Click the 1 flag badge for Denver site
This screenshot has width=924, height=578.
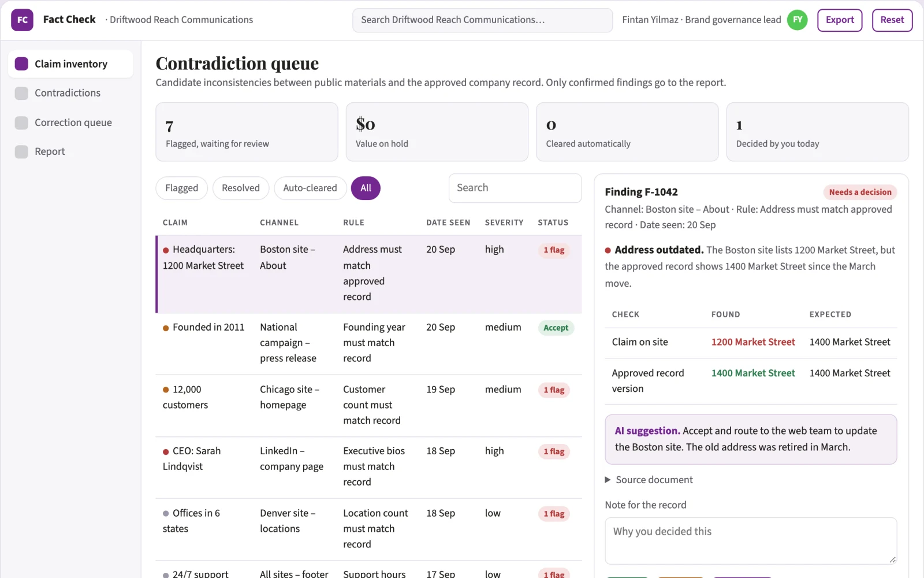click(x=554, y=514)
